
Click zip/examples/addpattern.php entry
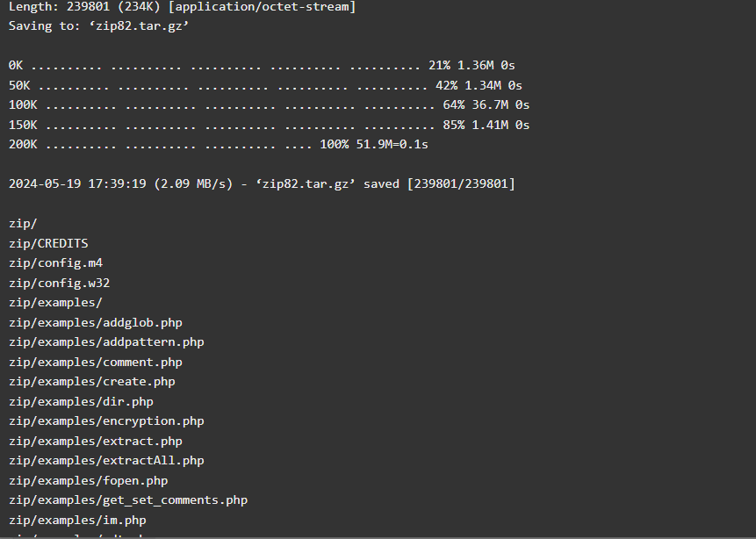coord(106,342)
